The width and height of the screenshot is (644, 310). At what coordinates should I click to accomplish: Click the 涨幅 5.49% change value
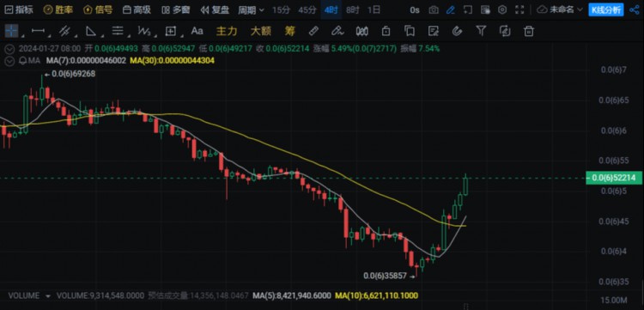point(355,49)
